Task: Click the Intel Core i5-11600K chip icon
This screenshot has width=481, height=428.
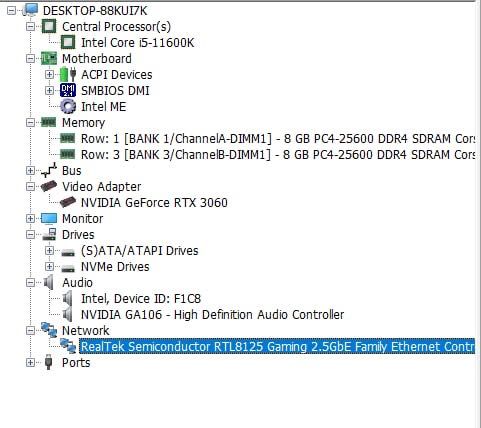Action: (68, 42)
